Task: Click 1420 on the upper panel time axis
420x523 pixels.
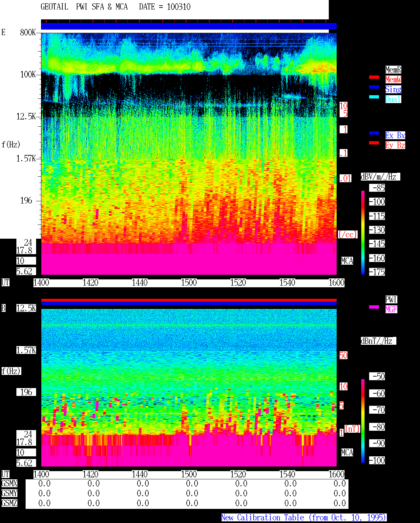Action: (x=90, y=283)
